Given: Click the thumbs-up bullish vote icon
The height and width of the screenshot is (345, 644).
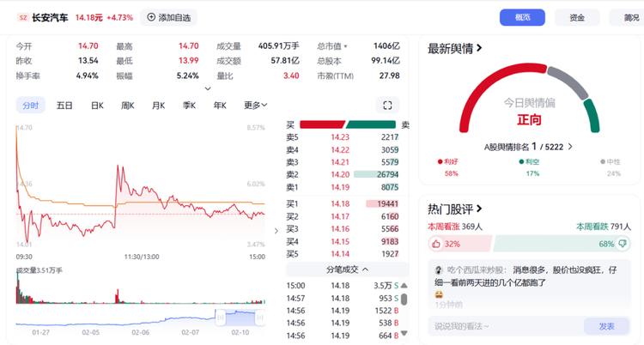Looking at the screenshot, I should [x=435, y=244].
